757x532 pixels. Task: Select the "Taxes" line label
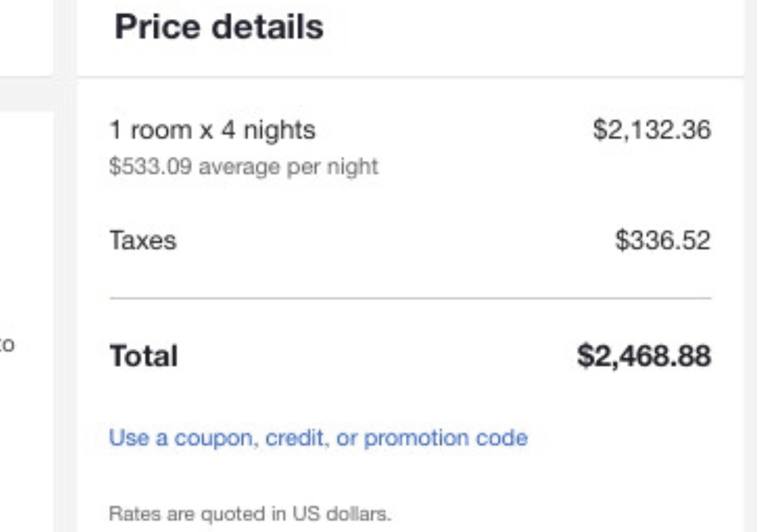click(x=143, y=241)
